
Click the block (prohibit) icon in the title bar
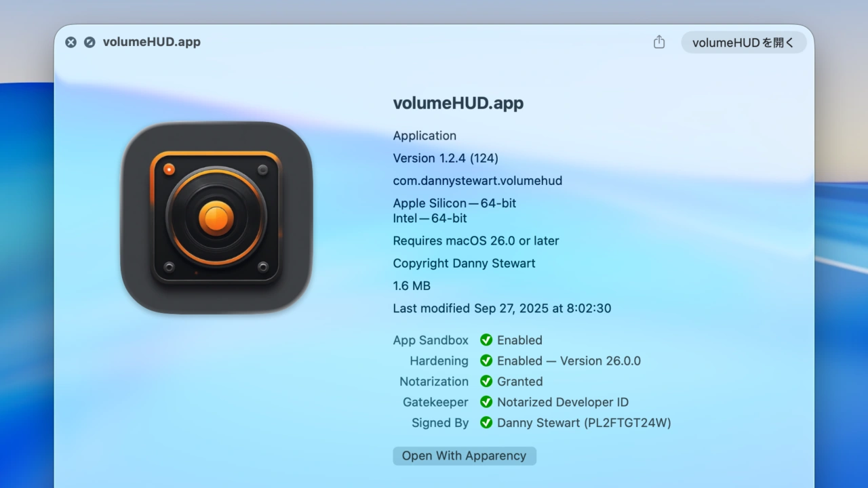point(89,42)
